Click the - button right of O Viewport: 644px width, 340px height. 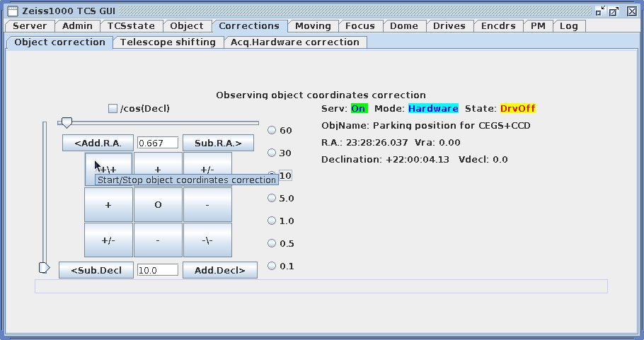click(x=207, y=205)
